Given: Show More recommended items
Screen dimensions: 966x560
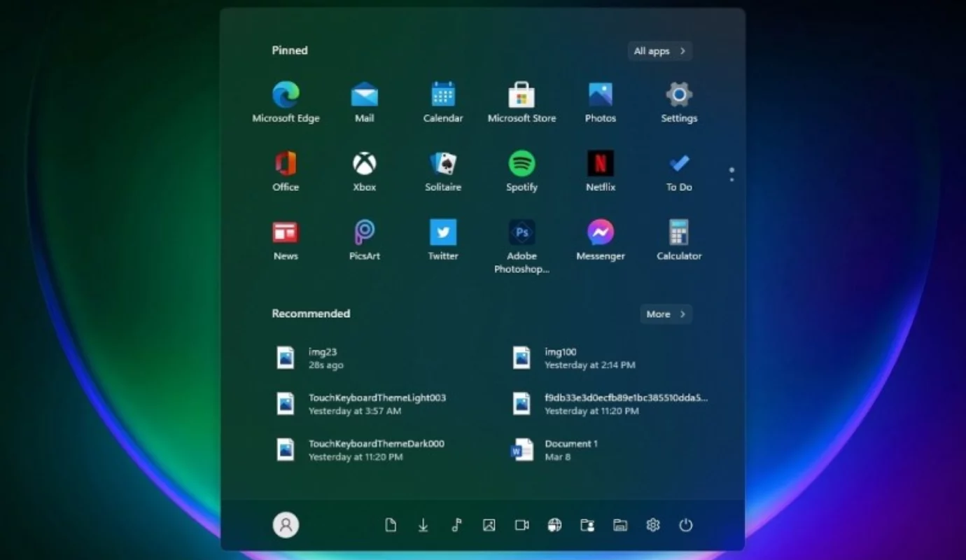Looking at the screenshot, I should coord(666,314).
